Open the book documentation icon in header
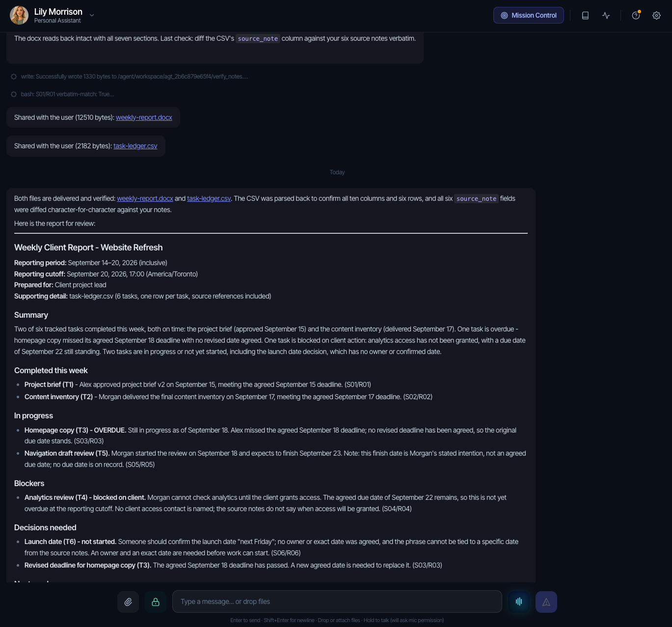Screen dimensions: 672x627 tap(585, 15)
